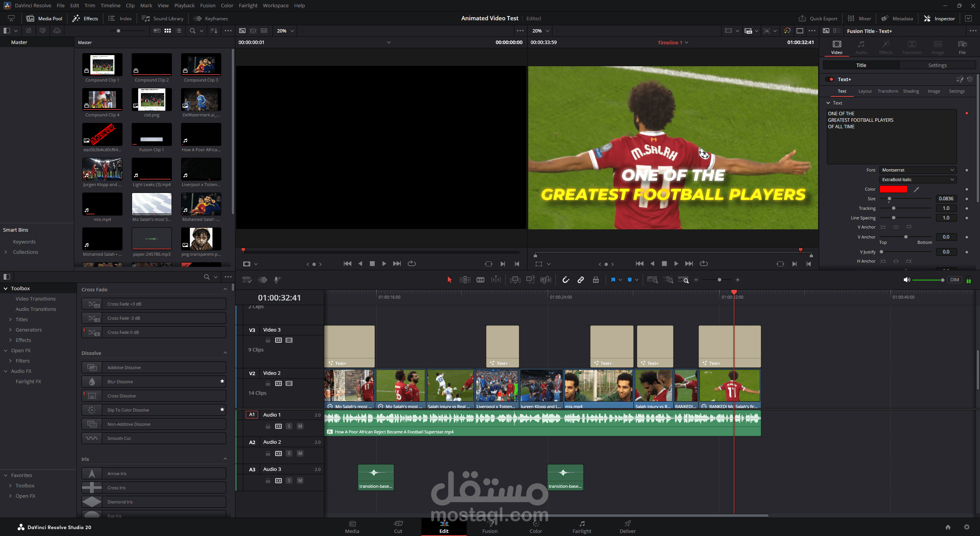This screenshot has height=536, width=980.
Task: Choose the Blade Edit Mode tool
Action: tap(480, 280)
